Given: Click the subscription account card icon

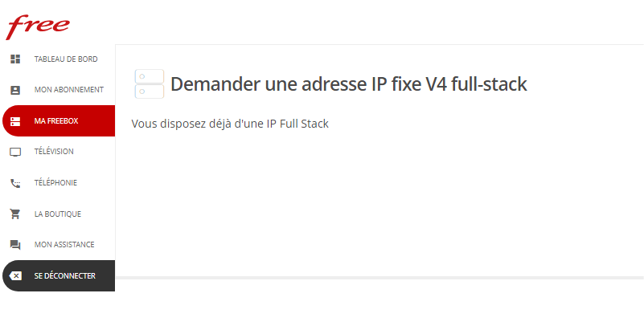Looking at the screenshot, I should pyautogui.click(x=15, y=90).
